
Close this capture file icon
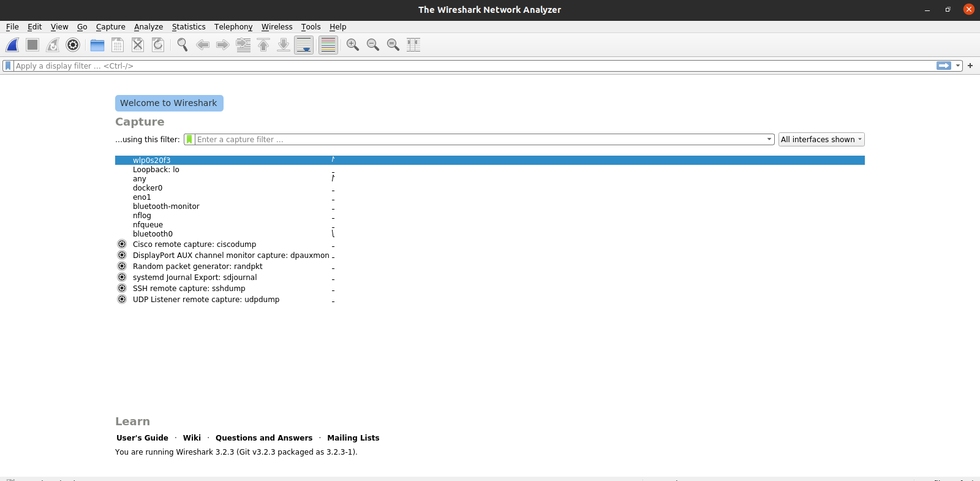tap(138, 45)
